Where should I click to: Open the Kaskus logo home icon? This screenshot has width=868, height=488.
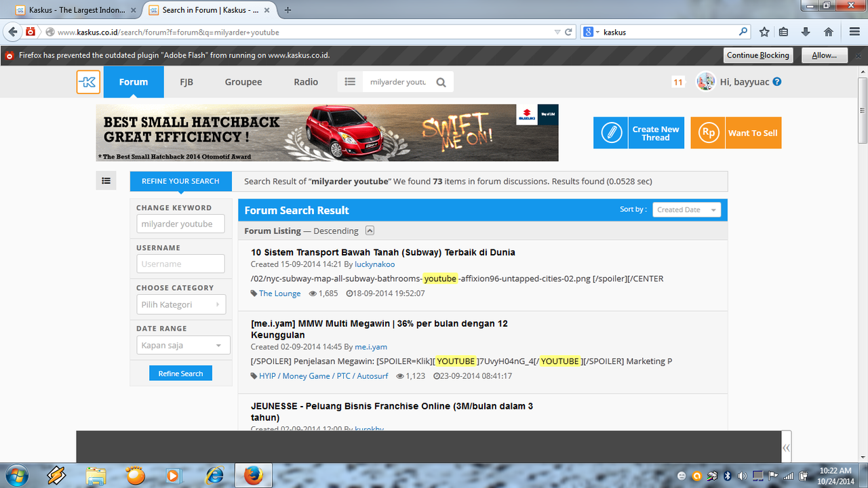pyautogui.click(x=88, y=82)
